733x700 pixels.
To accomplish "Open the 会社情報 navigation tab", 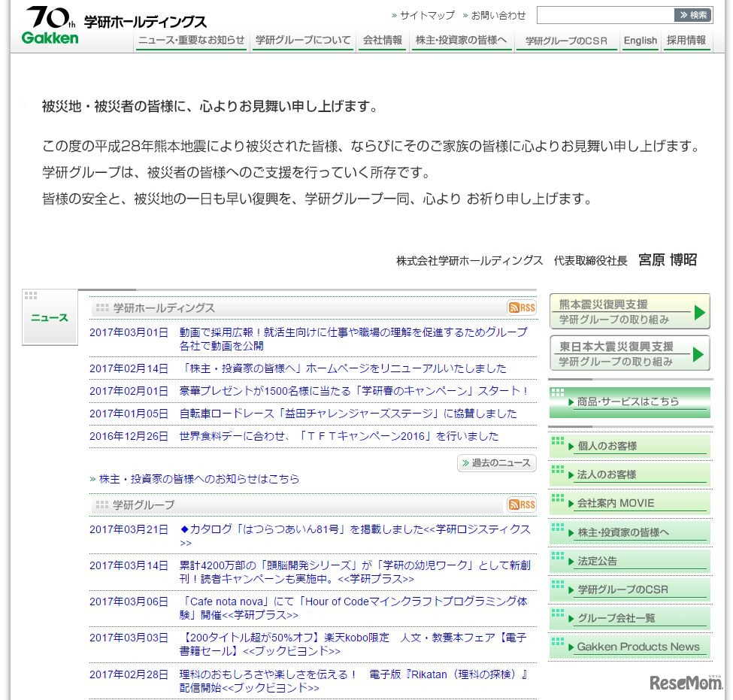I will tap(381, 41).
